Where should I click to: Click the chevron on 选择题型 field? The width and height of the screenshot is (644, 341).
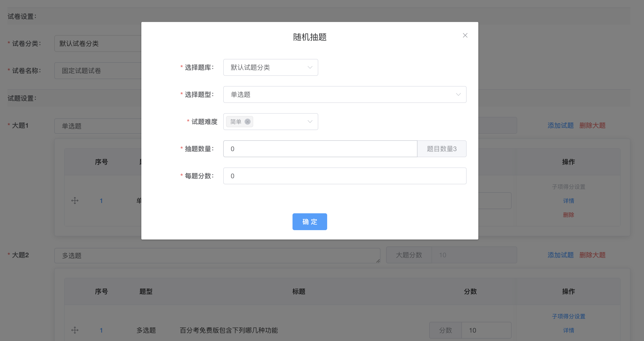(x=458, y=94)
